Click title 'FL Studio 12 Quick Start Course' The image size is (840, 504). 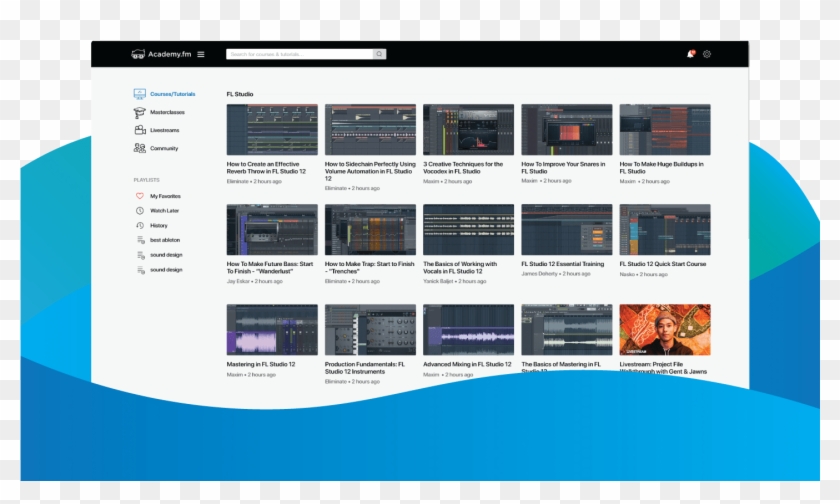click(663, 264)
